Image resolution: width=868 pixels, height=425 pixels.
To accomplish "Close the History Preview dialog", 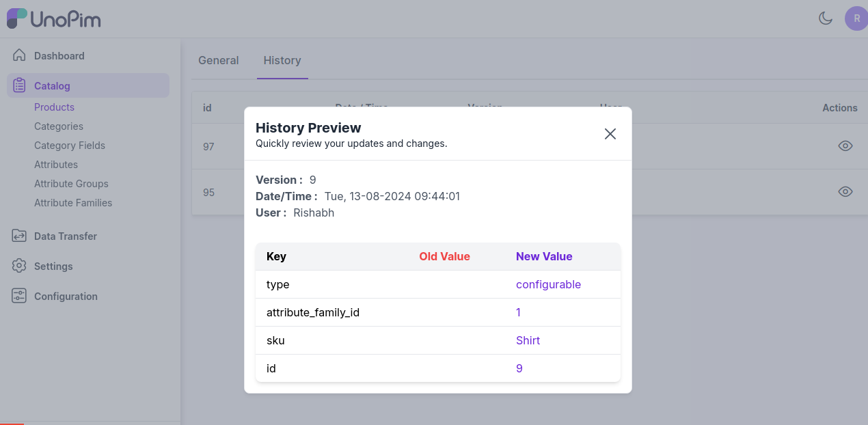I will tap(610, 134).
